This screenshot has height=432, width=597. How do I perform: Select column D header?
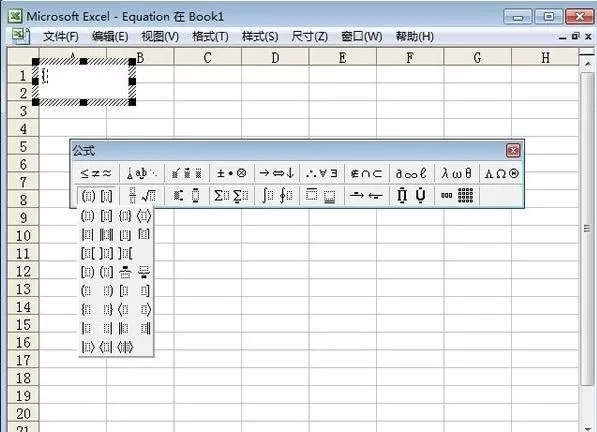pyautogui.click(x=275, y=57)
